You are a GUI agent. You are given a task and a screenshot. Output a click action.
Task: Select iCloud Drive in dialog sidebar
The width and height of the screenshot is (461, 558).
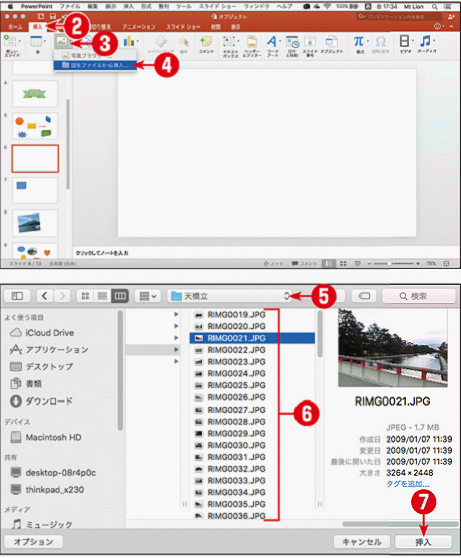coord(50,333)
